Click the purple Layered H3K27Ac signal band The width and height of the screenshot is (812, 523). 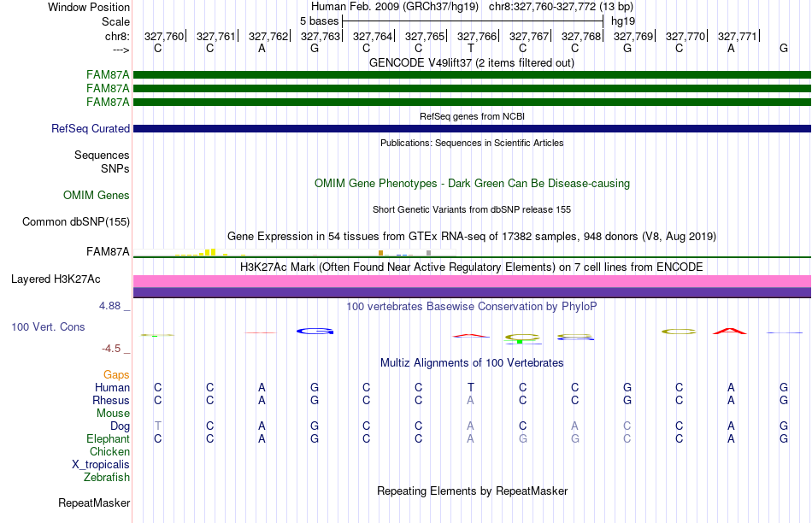472,292
